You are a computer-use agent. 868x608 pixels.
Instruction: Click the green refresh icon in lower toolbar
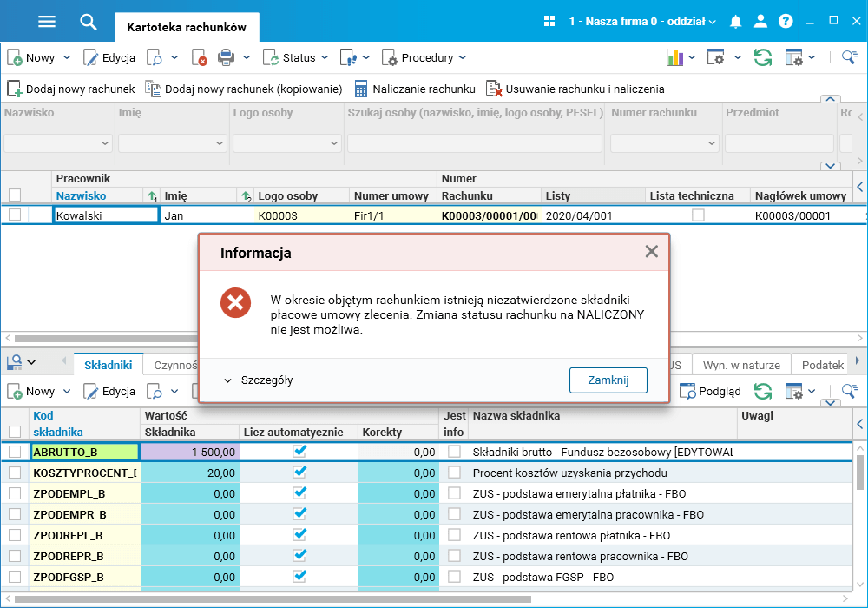tap(763, 391)
